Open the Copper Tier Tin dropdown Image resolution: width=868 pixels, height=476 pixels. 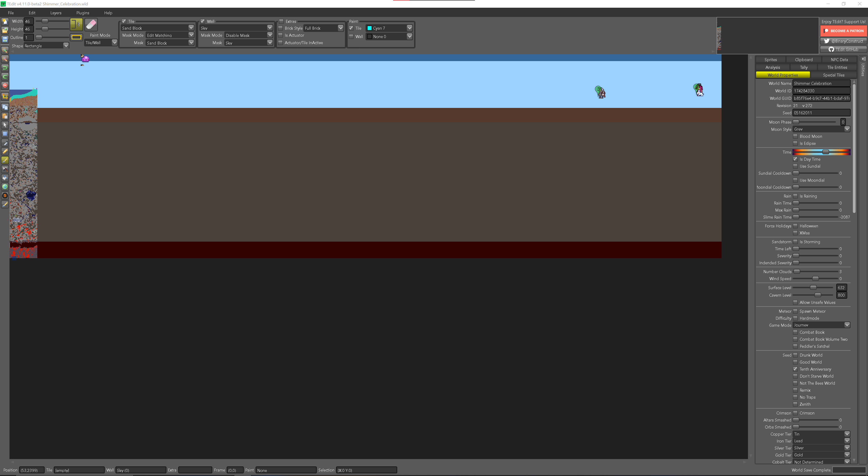tap(821, 434)
